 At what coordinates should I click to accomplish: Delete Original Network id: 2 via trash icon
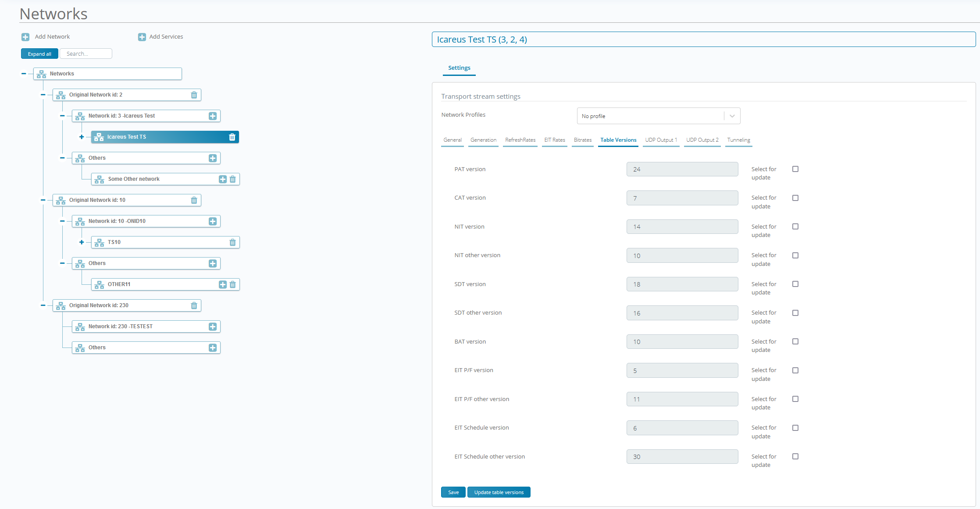(x=194, y=95)
